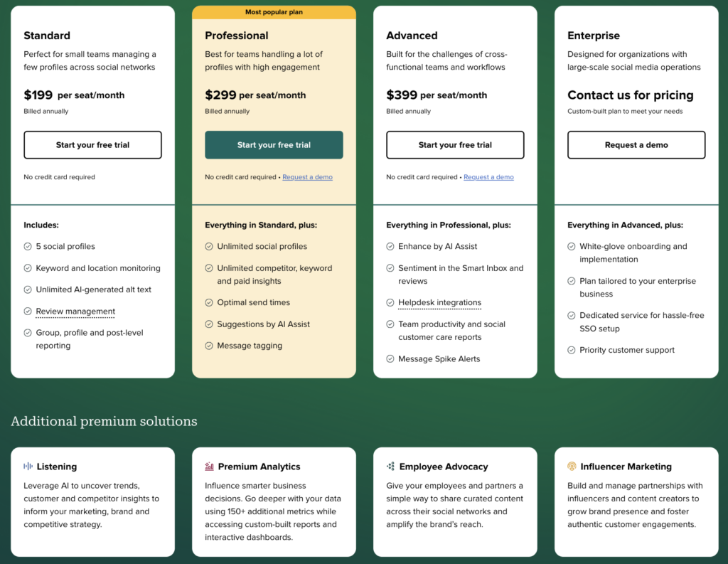Click Message Spike Alerts feature text
Screen dimensions: 728x564
[439, 358]
